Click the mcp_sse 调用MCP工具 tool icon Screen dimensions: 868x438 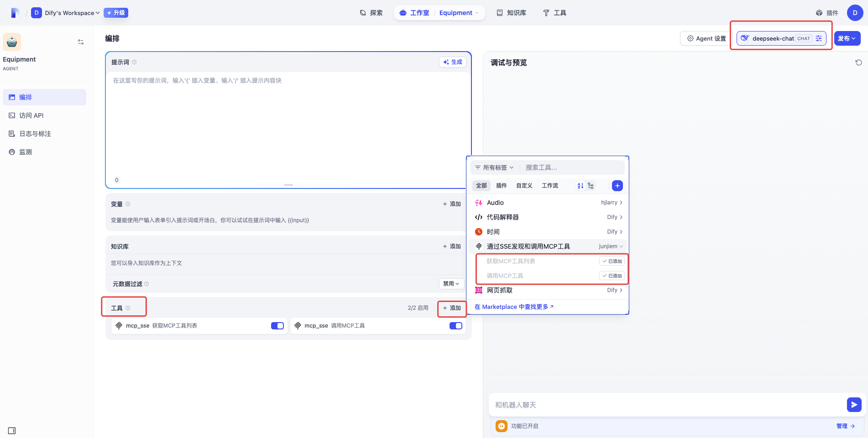tap(298, 326)
